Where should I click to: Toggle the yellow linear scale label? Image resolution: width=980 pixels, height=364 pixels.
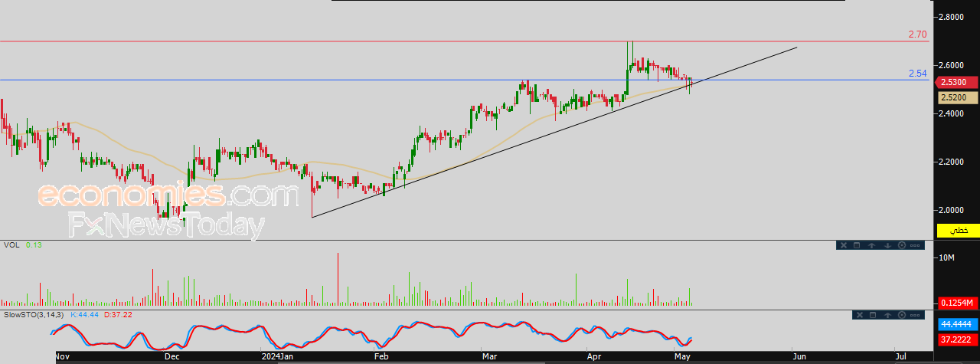[959, 230]
